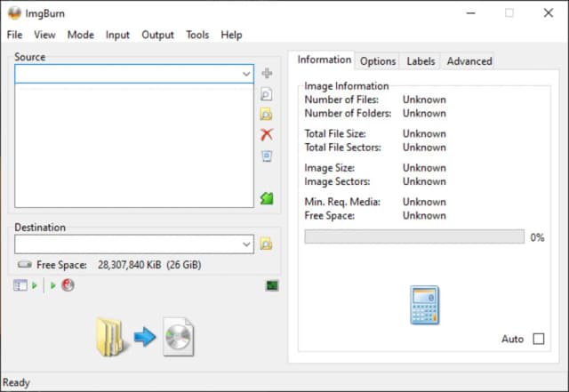The image size is (569, 392).
Task: Click the red X remove item icon
Action: 267,134
